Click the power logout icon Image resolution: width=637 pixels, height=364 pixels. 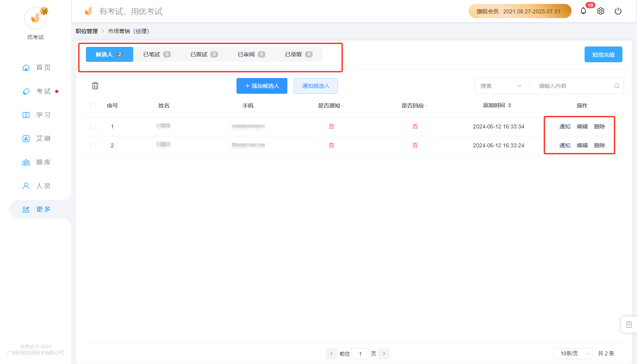point(618,11)
